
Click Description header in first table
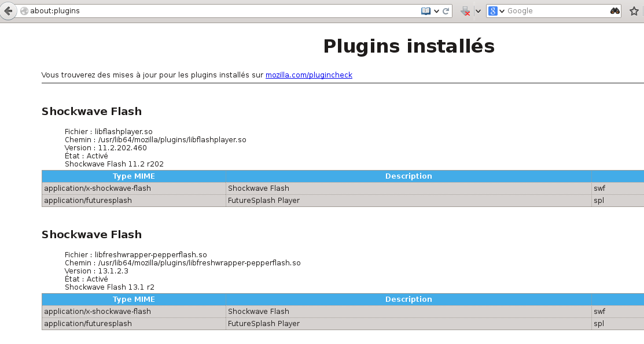point(409,176)
